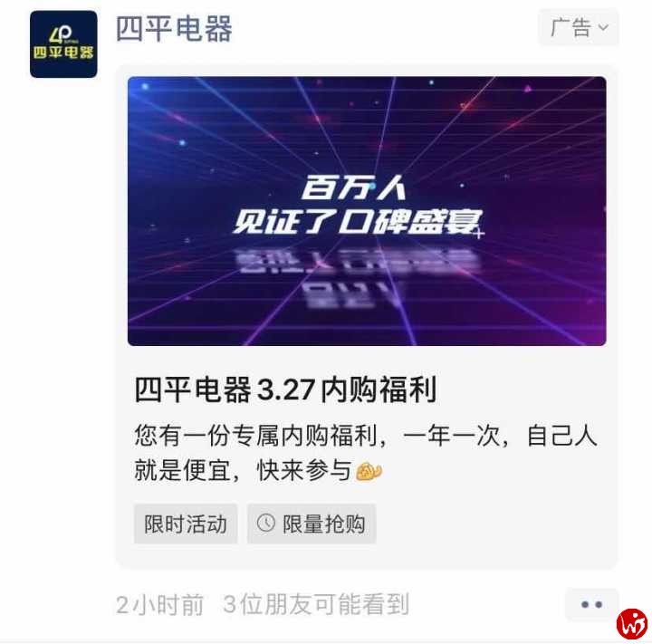Screen dimensions: 652x644
Task: Tap the 见证了口碑盛宴 caption in the video
Action: (x=358, y=221)
